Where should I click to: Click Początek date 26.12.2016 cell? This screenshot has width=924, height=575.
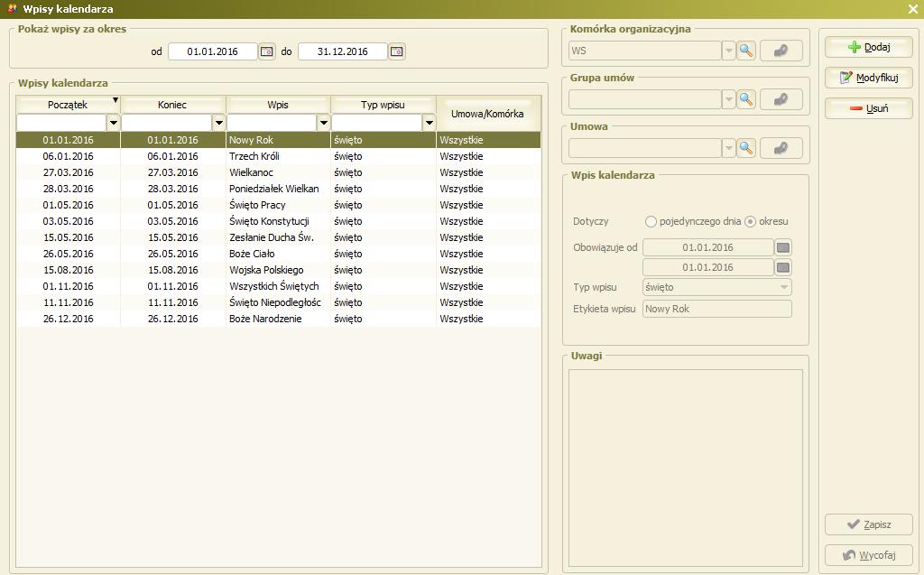point(69,319)
